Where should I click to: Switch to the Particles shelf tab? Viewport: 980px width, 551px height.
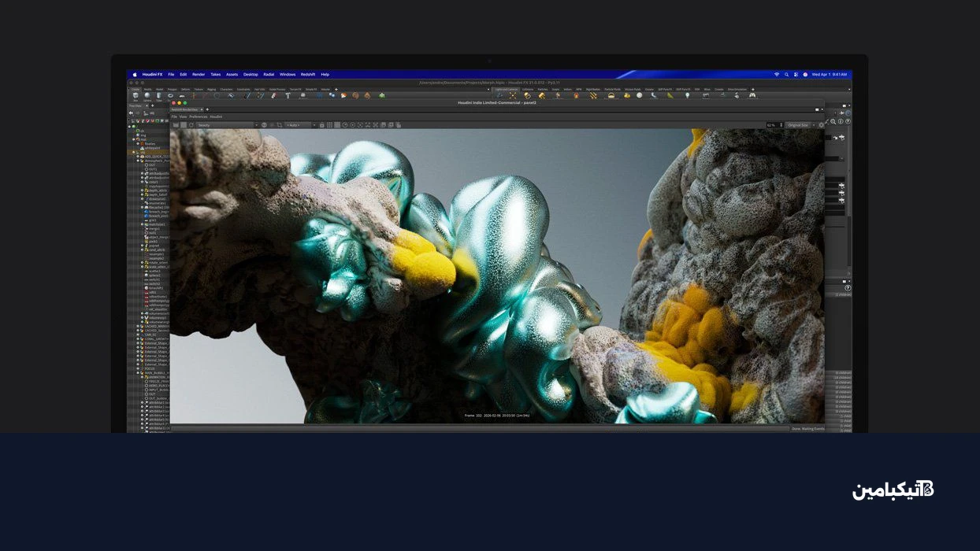(541, 90)
